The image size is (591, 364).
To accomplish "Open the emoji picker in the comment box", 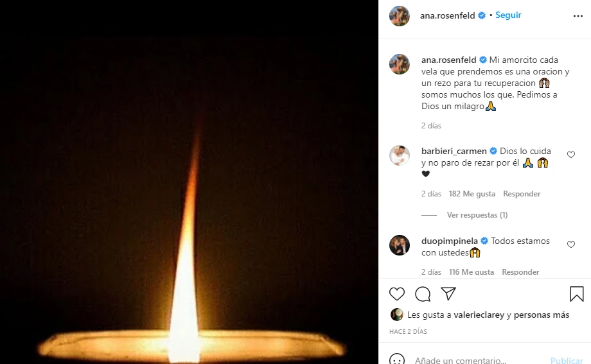I will pyautogui.click(x=398, y=360).
